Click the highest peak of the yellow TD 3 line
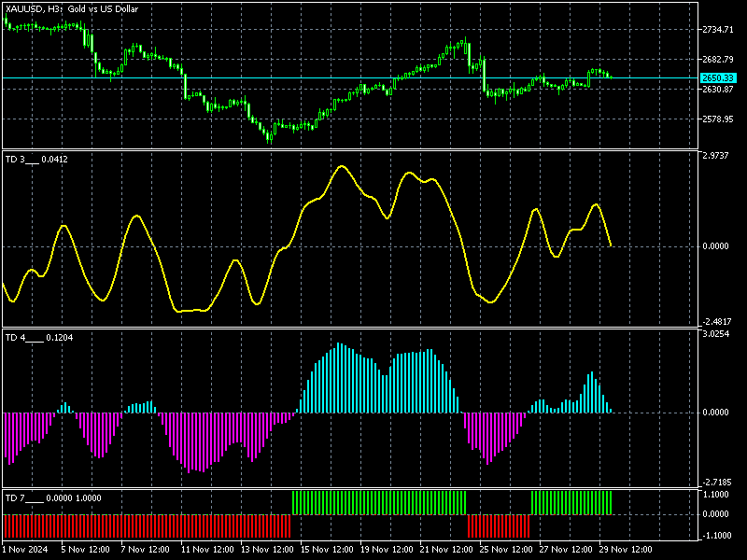The width and height of the screenshot is (747, 560). click(x=342, y=166)
